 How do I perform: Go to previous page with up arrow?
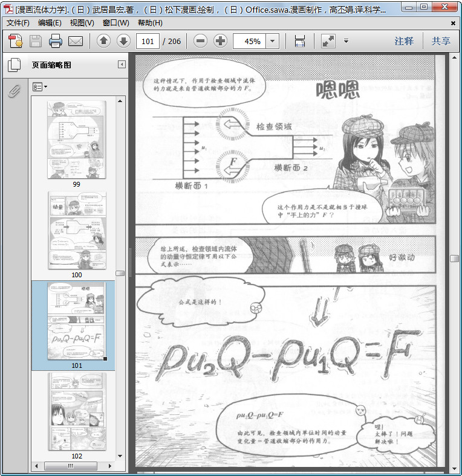coord(103,40)
